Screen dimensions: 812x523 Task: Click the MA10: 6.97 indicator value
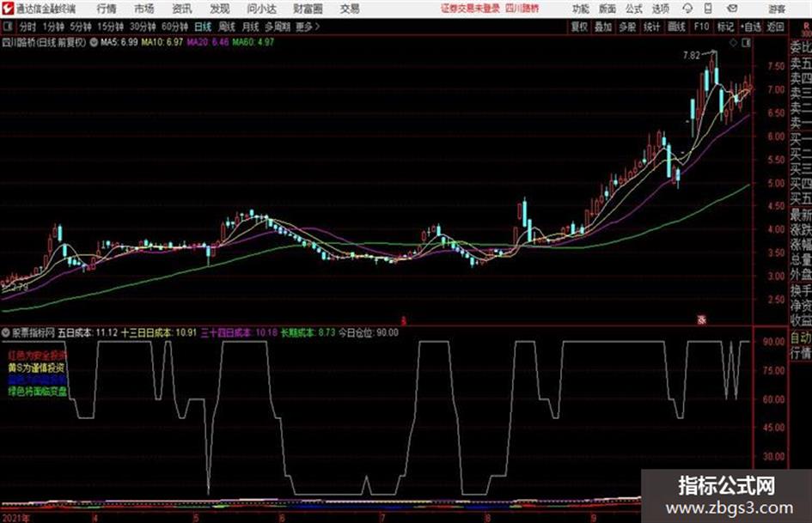pyautogui.click(x=162, y=42)
